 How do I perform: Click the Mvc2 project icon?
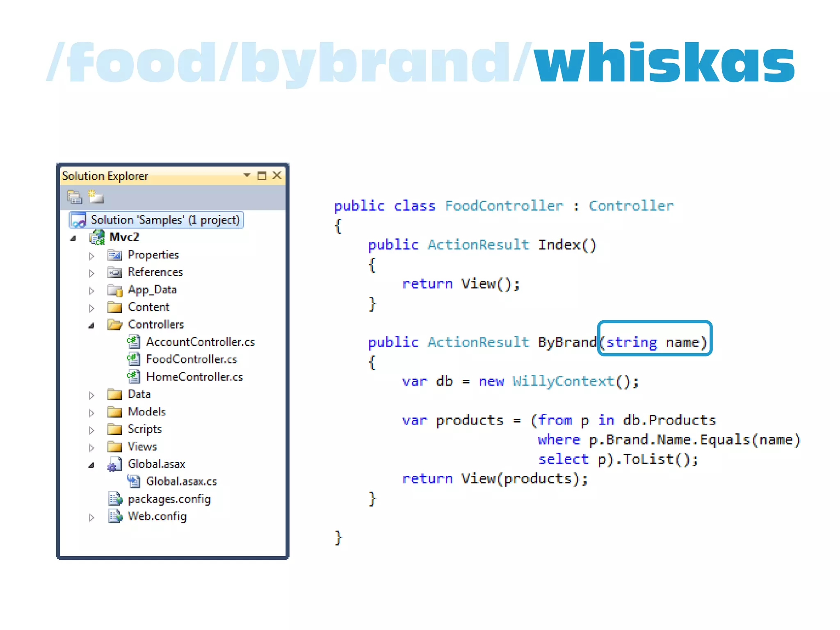(97, 237)
